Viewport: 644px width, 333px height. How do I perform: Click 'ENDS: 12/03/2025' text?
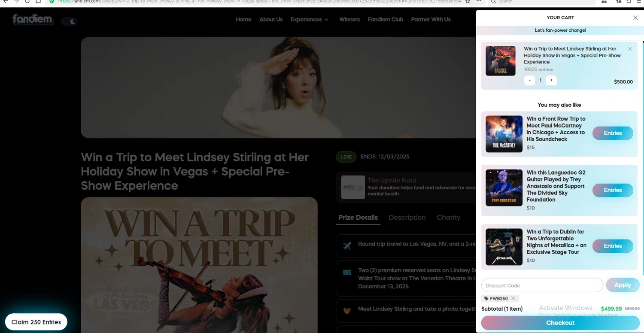(x=385, y=157)
